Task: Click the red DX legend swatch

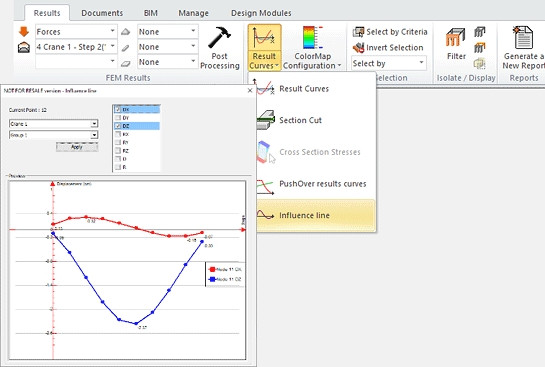Action: [212, 269]
